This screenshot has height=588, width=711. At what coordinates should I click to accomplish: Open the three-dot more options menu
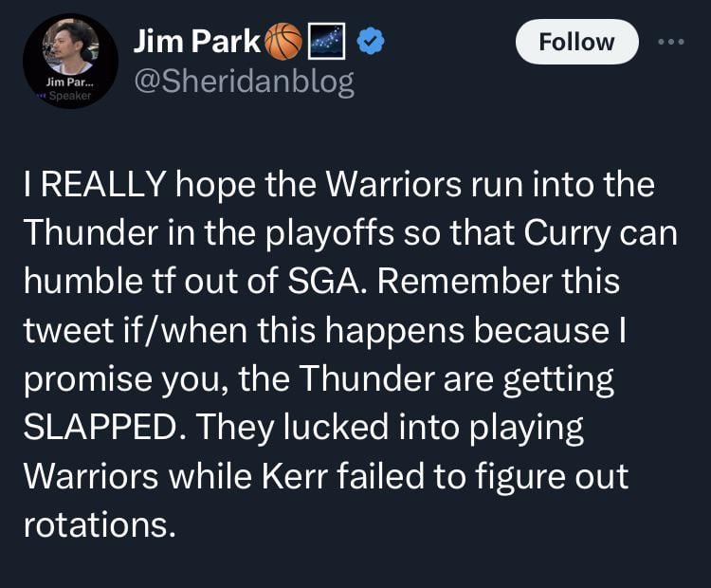click(x=670, y=43)
